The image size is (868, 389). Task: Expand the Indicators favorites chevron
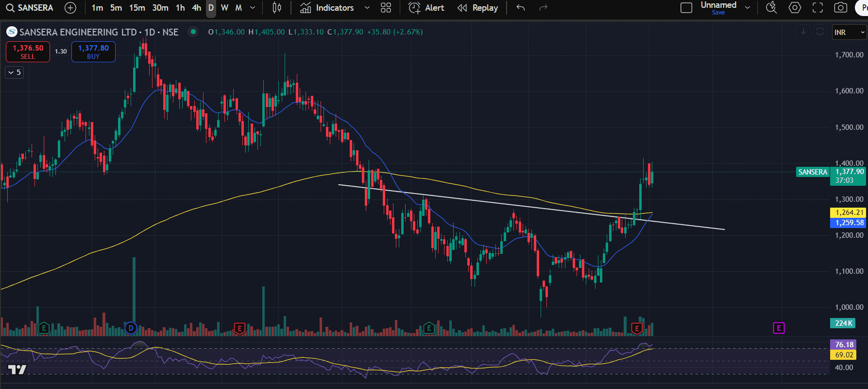pos(367,8)
